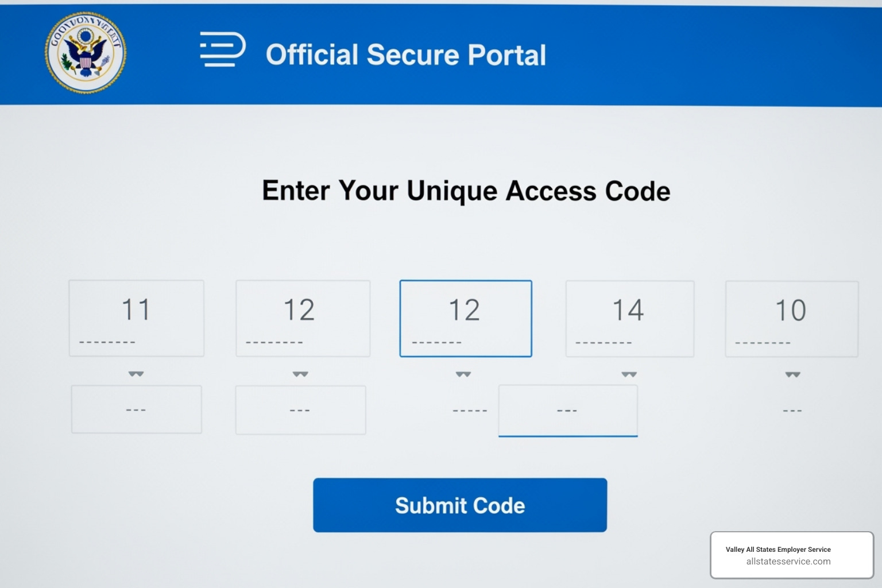Click the Official Secure Portal title

[x=405, y=55]
